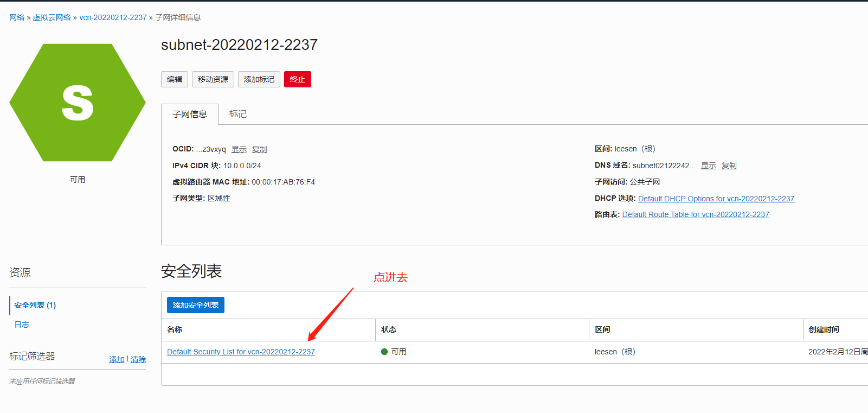Click the 子网类型 区域性 text

[201, 198]
